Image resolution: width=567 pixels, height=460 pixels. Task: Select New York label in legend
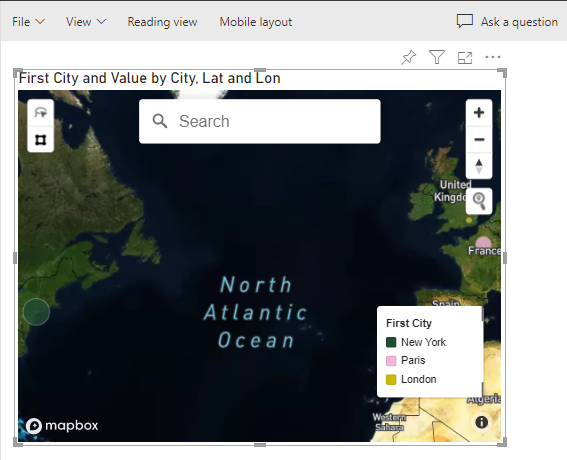point(423,342)
